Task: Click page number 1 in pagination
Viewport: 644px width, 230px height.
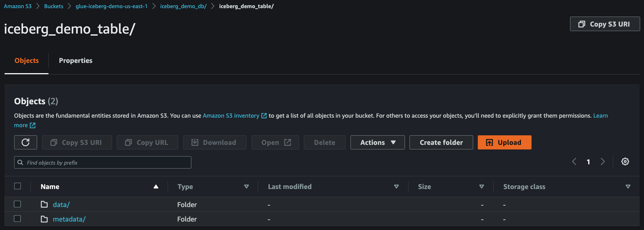Action: [x=588, y=162]
